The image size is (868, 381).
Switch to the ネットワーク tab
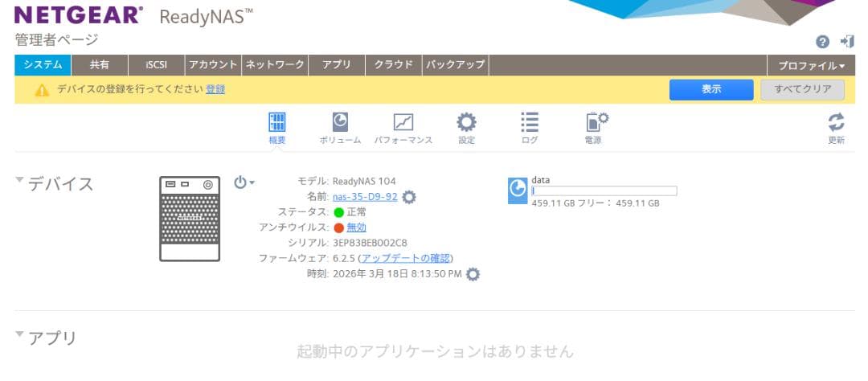(275, 65)
